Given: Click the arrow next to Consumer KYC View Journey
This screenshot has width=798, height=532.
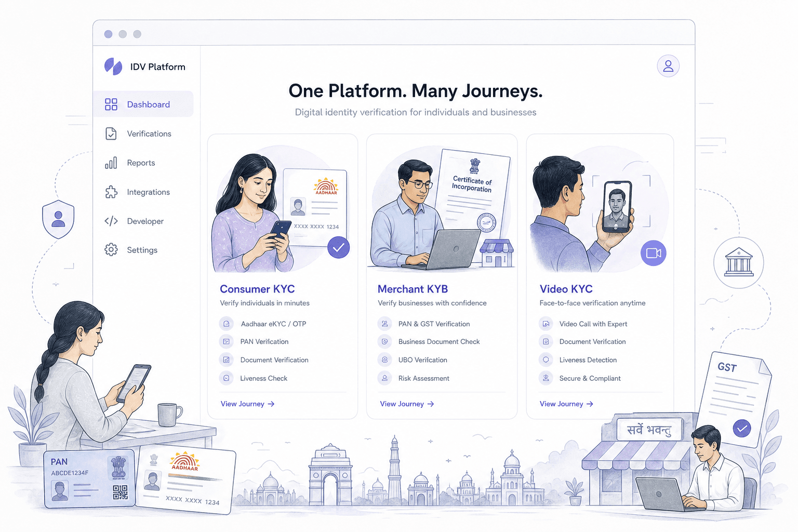Looking at the screenshot, I should tap(271, 404).
